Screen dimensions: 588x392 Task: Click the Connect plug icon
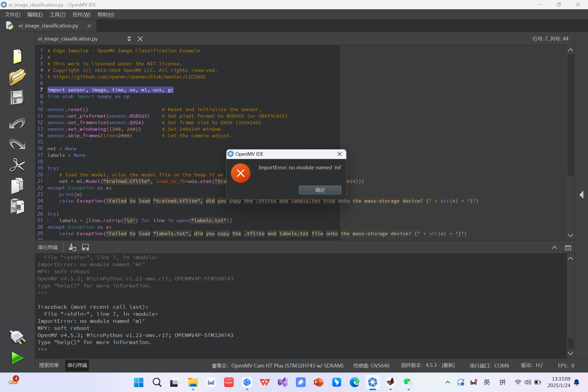pos(17,337)
